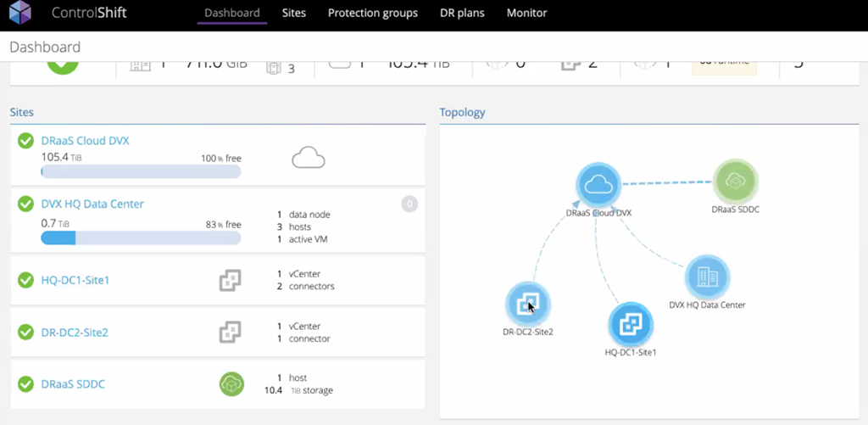Click green status check for DRaaS Cloud DVX
Viewport: 868px width, 425px height.
coord(26,141)
